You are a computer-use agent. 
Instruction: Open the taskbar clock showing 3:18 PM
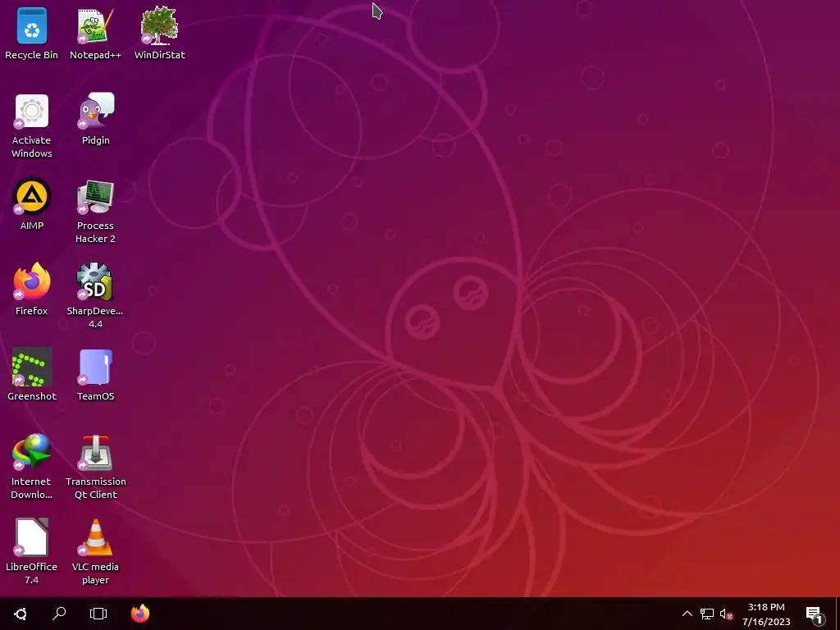point(766,614)
